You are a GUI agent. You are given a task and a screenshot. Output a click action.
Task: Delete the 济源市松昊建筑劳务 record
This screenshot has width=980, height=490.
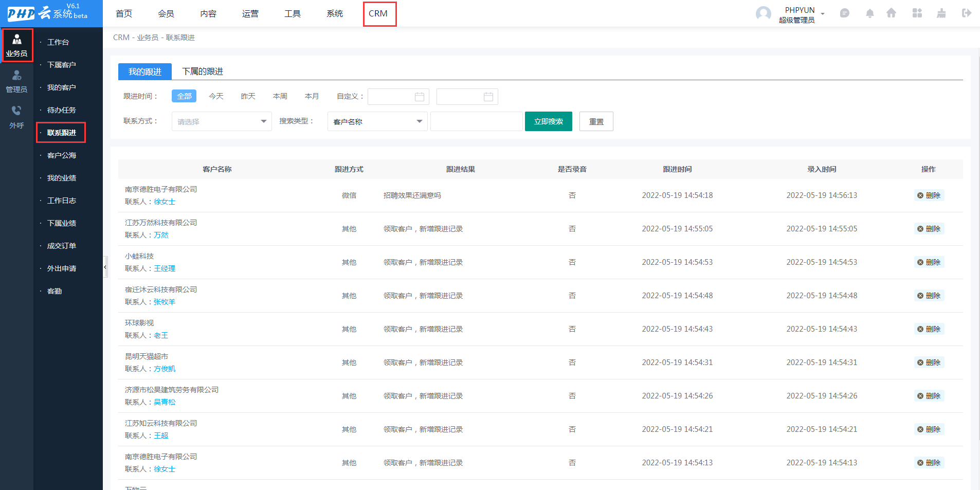point(929,396)
